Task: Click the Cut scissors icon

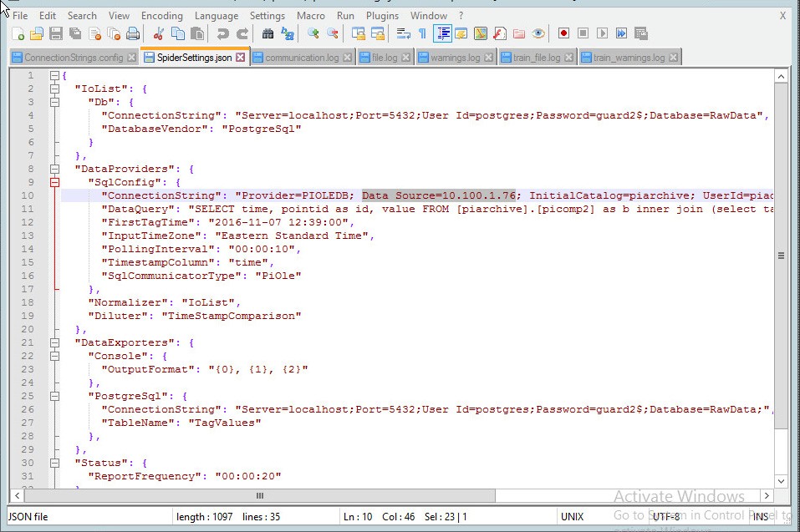Action: pyautogui.click(x=158, y=33)
